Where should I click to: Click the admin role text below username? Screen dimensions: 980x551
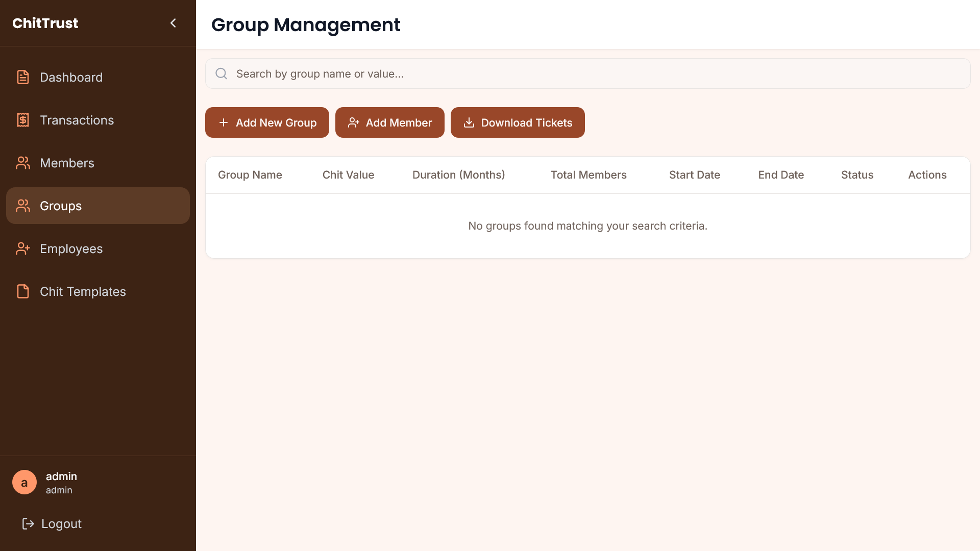coord(59,490)
